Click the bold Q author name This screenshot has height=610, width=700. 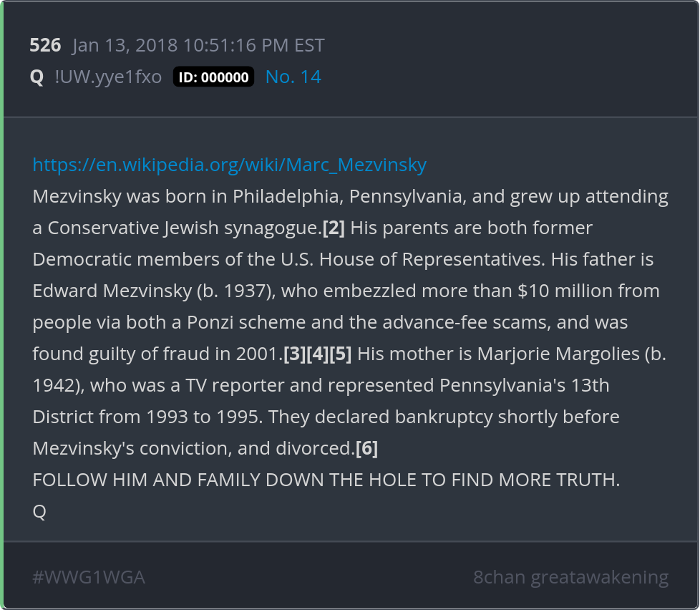[x=37, y=77]
